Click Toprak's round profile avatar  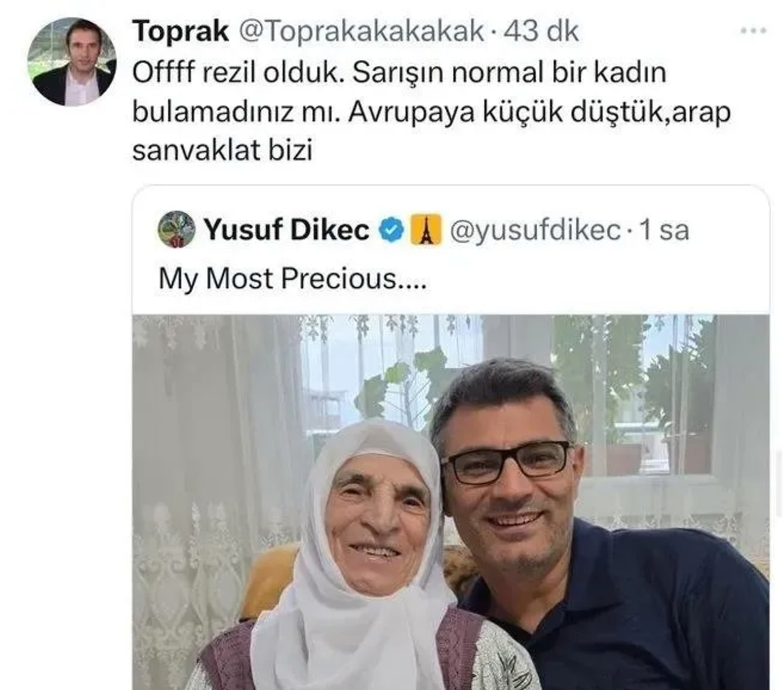click(72, 62)
